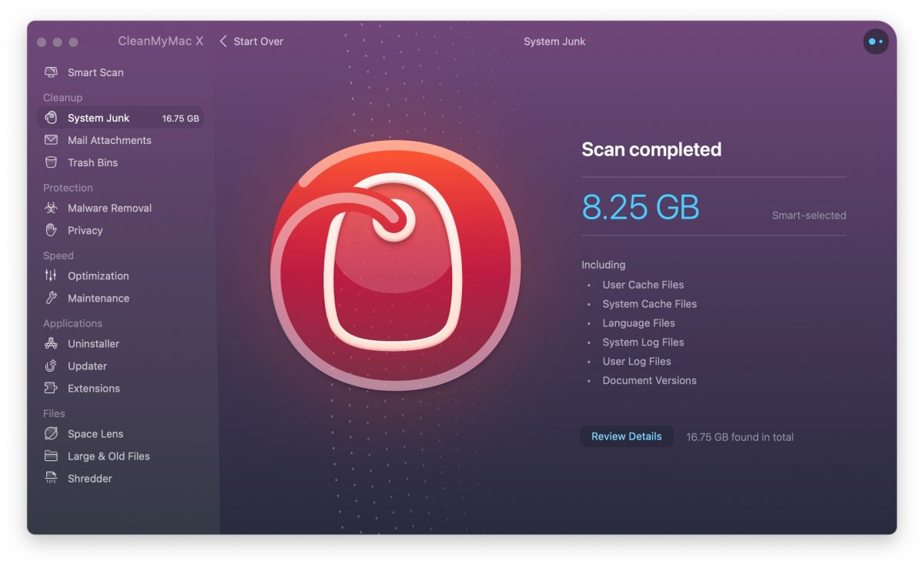Click the Speed section header

click(59, 256)
